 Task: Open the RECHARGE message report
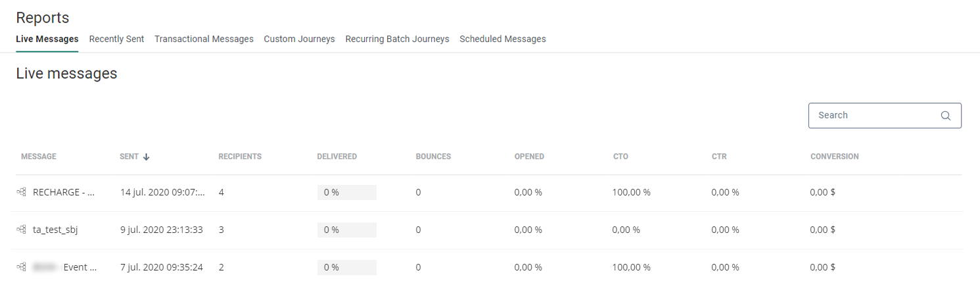(64, 192)
